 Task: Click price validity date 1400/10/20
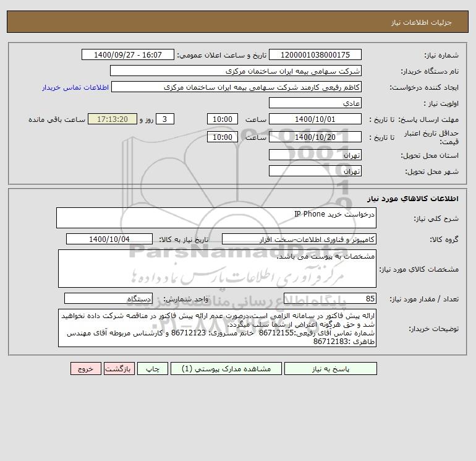(315, 137)
